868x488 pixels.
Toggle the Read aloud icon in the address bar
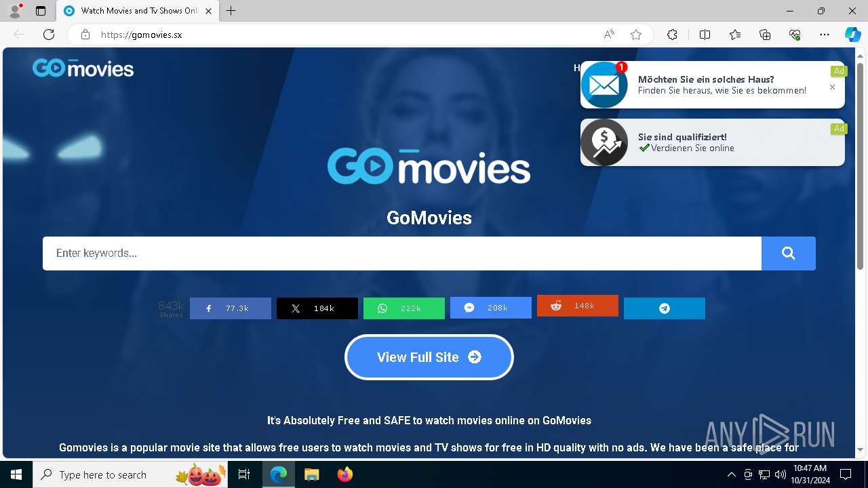pos(609,35)
